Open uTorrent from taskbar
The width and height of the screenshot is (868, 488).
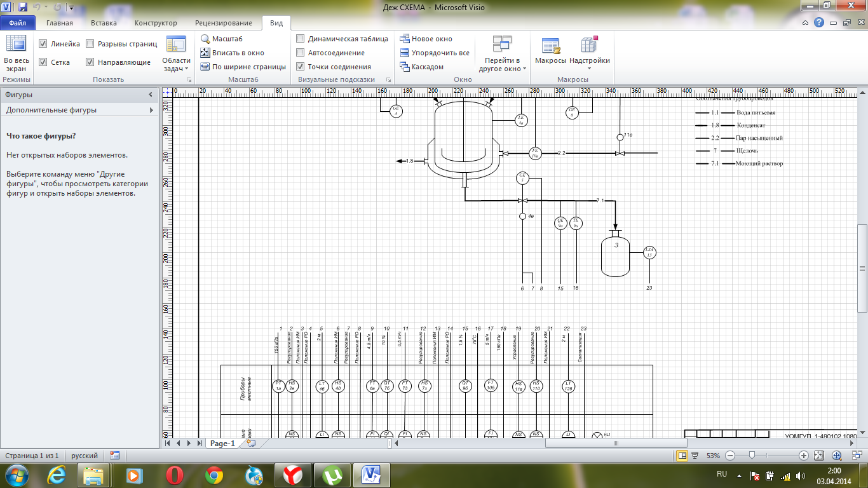tap(332, 475)
